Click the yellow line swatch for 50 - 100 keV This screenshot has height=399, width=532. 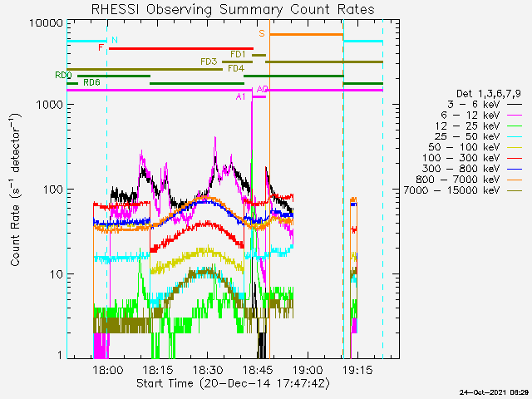coord(515,148)
